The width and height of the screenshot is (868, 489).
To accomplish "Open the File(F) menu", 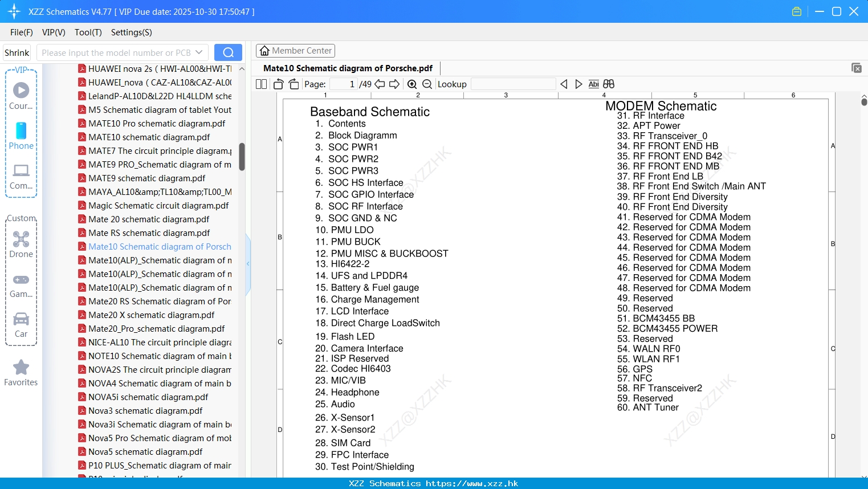I will point(22,32).
